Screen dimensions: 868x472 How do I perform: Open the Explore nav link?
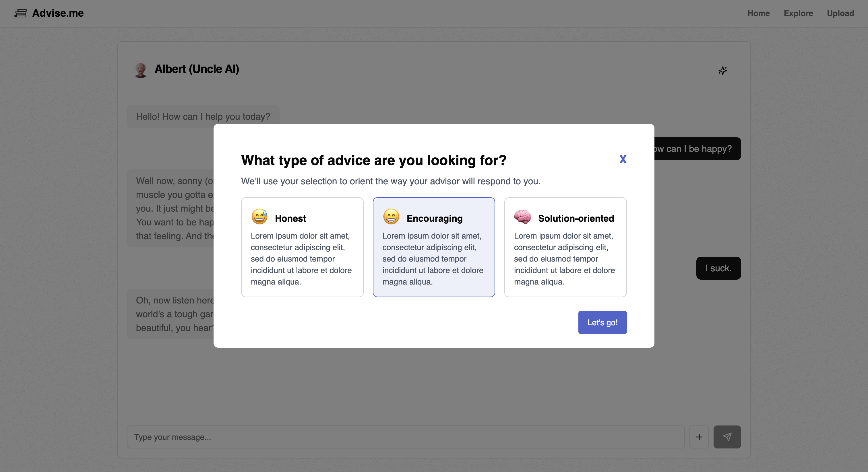point(798,13)
